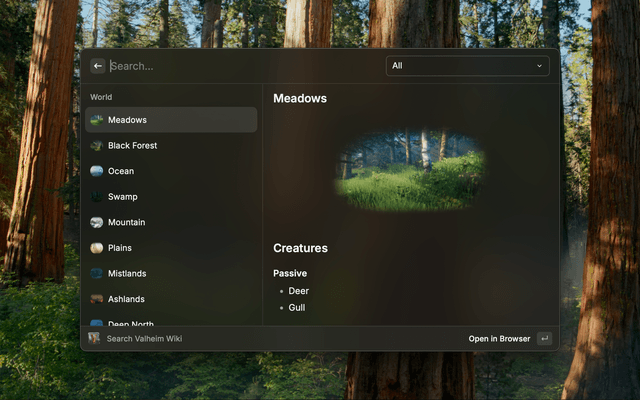This screenshot has height=400, width=640.
Task: Open the All filter dropdown
Action: (x=466, y=66)
